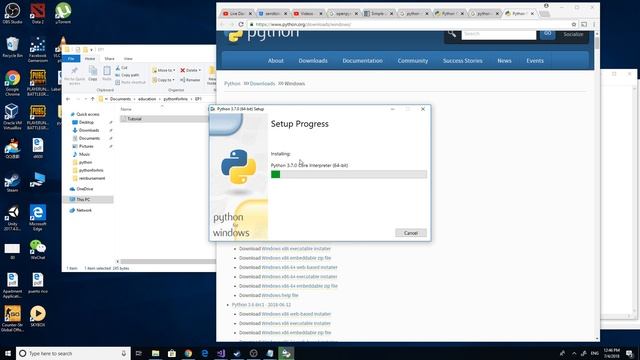
Task: Open Microsoft Store from the taskbar
Action: [x=172, y=353]
